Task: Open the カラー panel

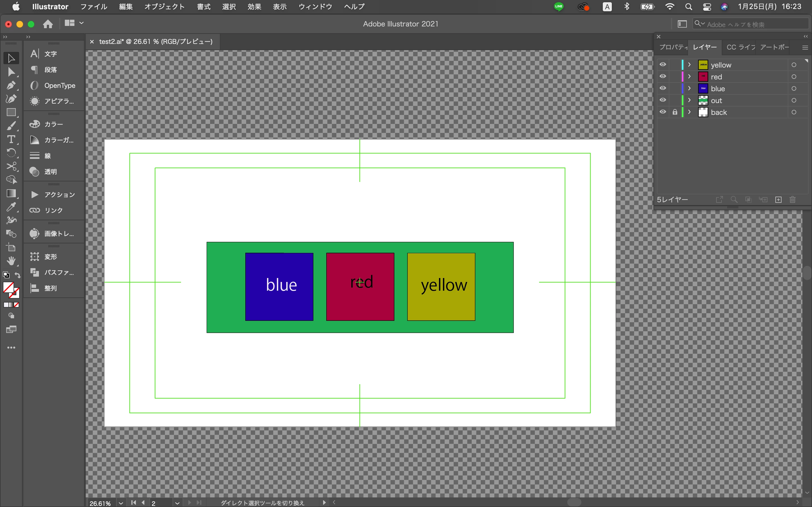Action: coord(53,124)
